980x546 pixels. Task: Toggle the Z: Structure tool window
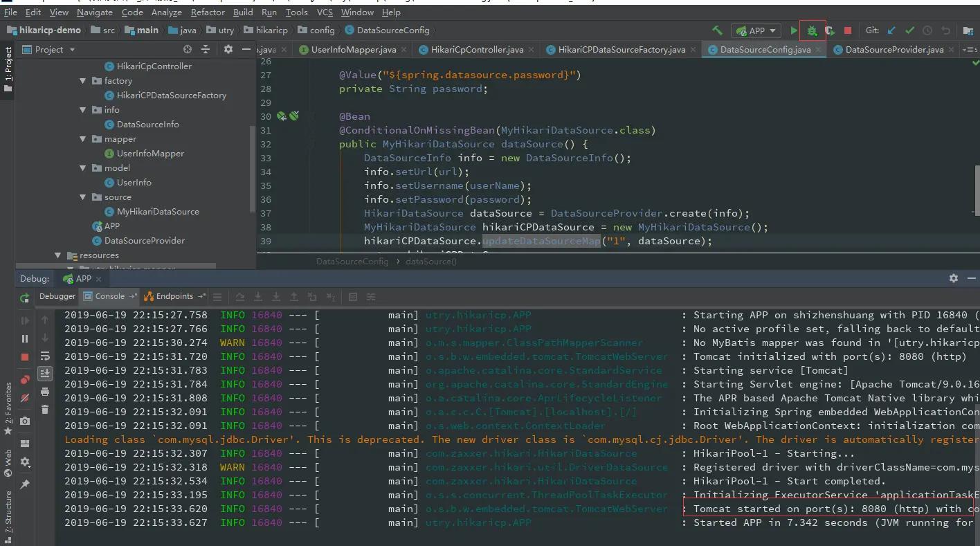point(8,516)
